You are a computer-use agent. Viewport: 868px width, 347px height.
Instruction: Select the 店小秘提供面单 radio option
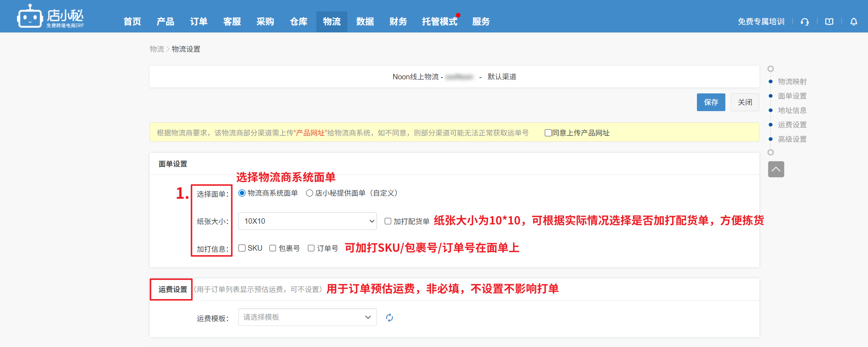tap(310, 193)
